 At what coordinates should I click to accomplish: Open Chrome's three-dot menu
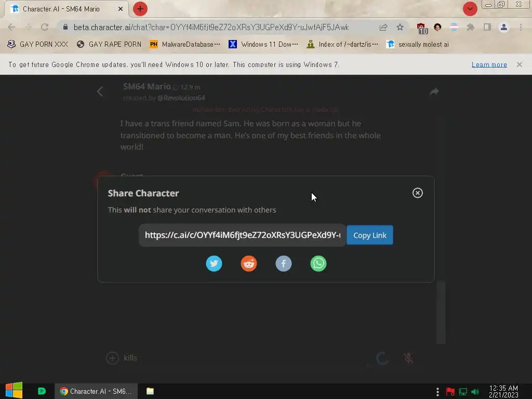[521, 27]
